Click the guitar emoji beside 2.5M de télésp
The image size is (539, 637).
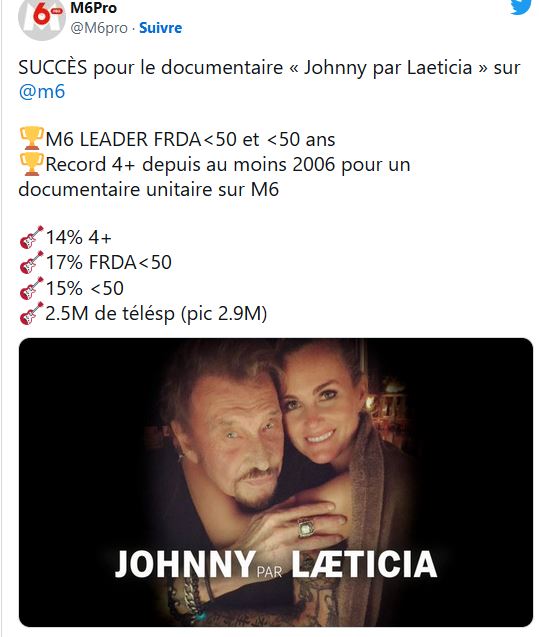(x=31, y=313)
